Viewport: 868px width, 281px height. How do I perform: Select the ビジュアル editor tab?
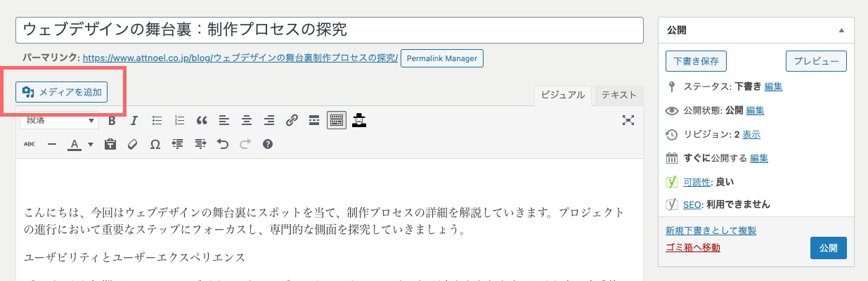pyautogui.click(x=563, y=95)
